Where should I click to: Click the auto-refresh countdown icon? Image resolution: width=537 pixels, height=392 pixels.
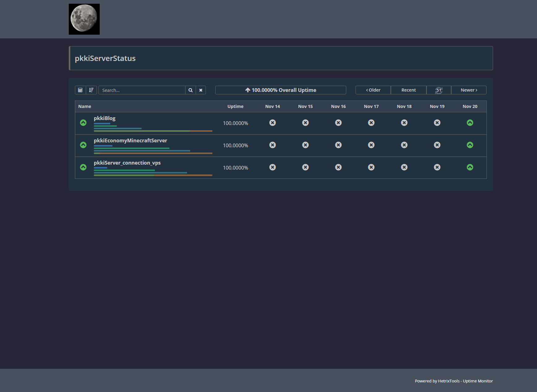tap(439, 90)
